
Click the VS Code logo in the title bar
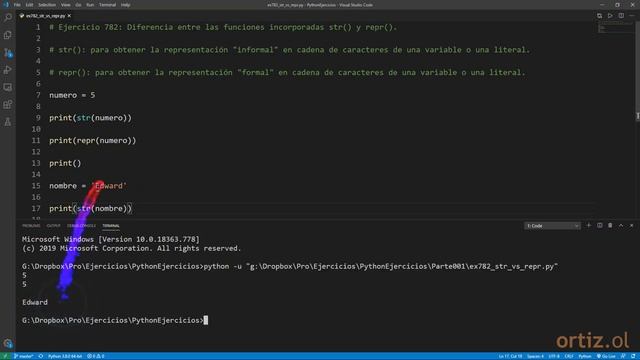tap(6, 5)
